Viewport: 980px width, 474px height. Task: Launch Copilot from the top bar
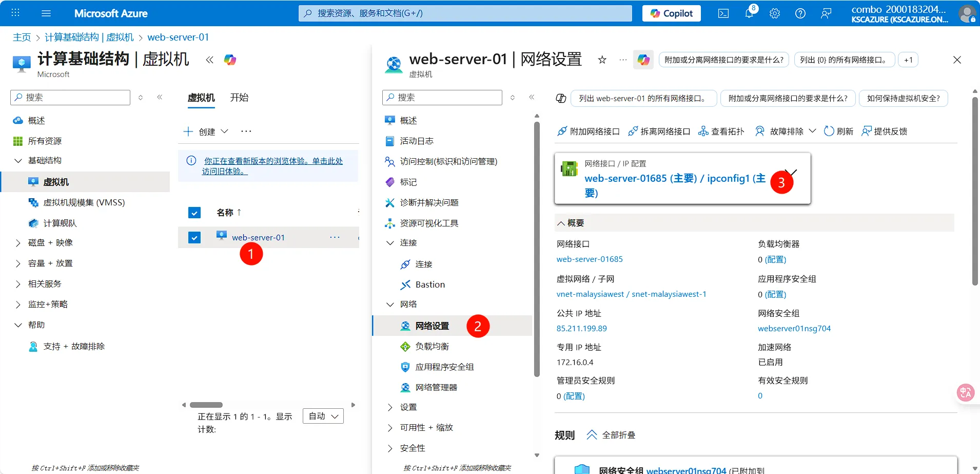(671, 13)
